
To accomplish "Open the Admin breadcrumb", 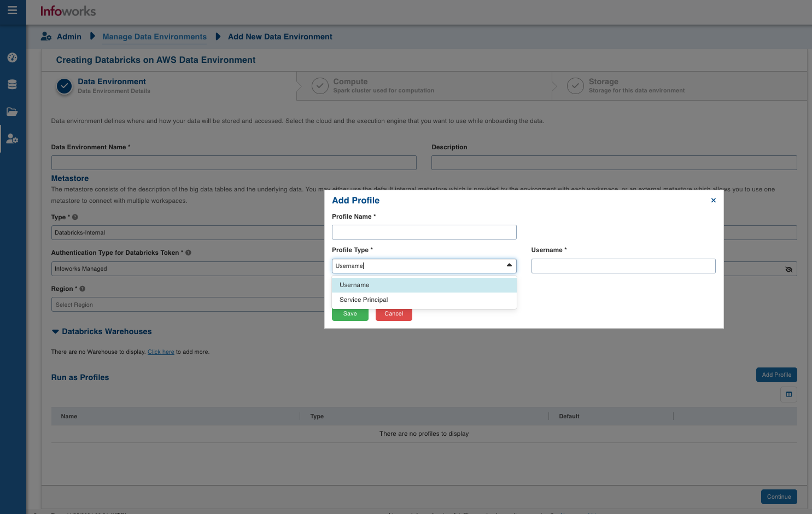I will tap(69, 37).
